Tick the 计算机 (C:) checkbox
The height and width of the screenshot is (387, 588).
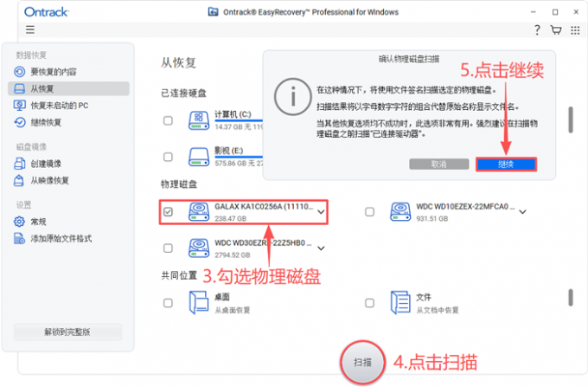tap(168, 120)
